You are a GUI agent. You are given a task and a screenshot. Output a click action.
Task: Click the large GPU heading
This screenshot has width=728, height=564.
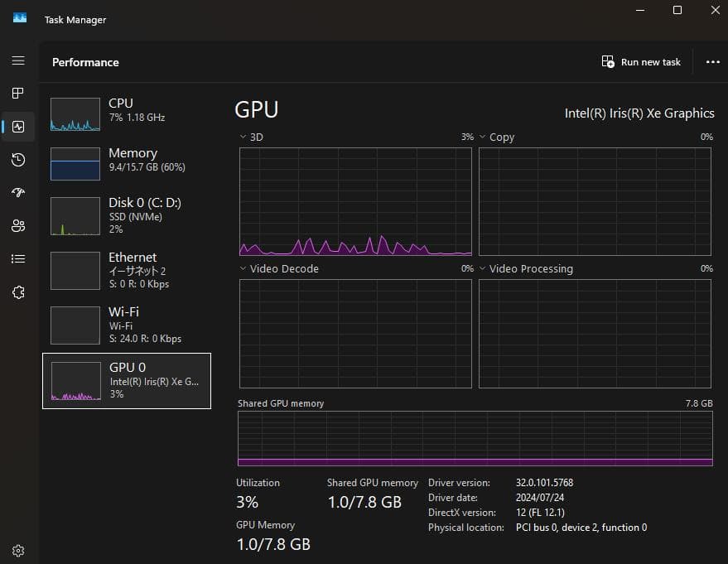coord(256,110)
